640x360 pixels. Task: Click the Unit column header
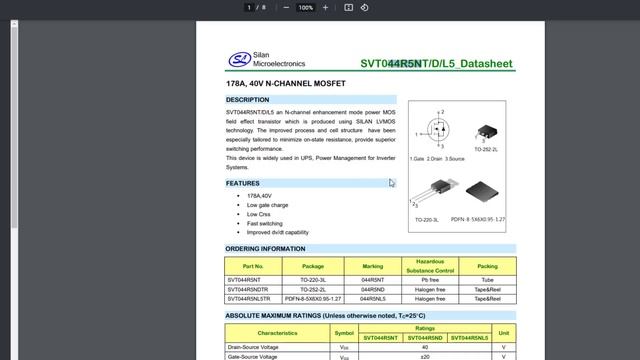pos(504,333)
